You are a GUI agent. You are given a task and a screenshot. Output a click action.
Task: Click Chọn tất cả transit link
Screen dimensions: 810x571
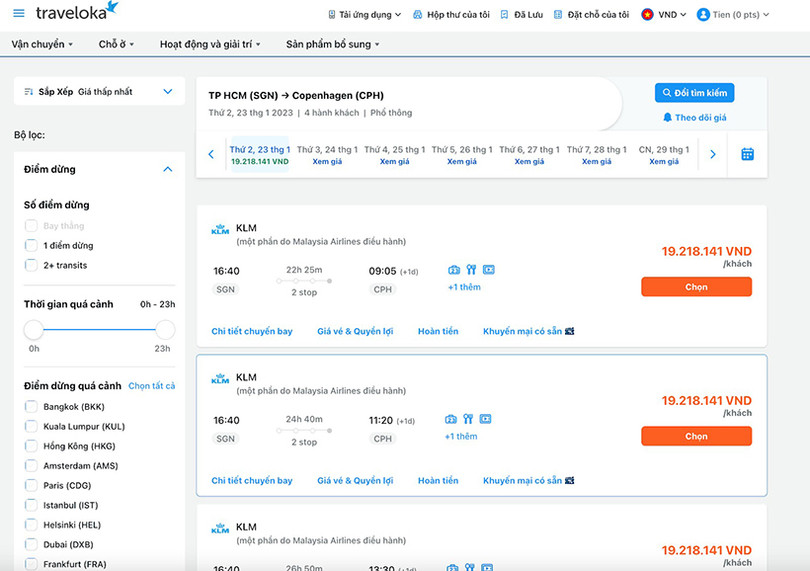(x=151, y=386)
